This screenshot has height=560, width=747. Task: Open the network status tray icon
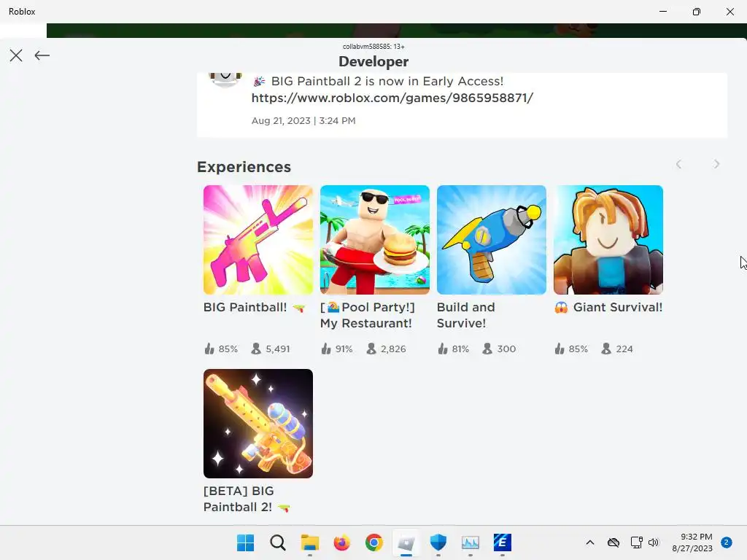(636, 542)
